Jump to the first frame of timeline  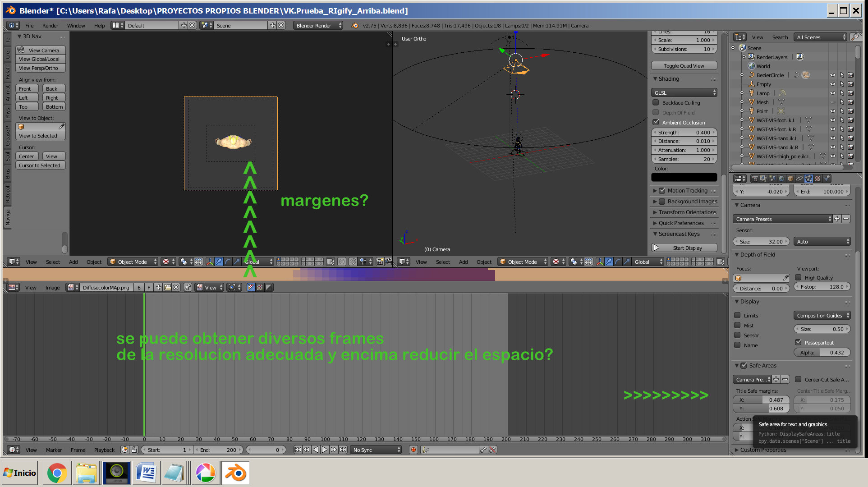[298, 450]
